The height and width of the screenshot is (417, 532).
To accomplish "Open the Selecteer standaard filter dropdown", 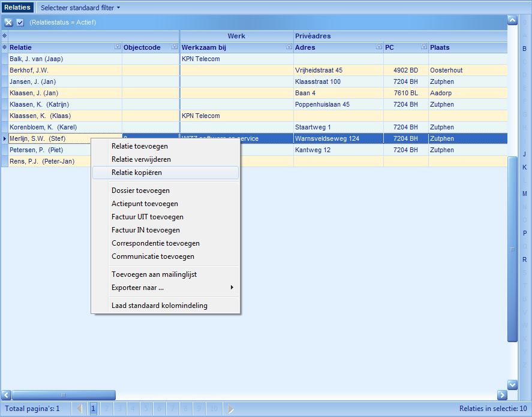I will pos(80,8).
